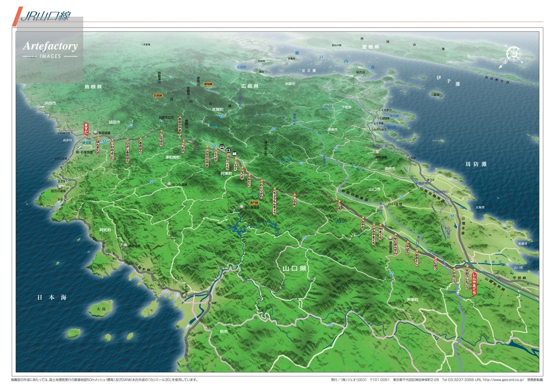555x392 pixels.
Task: Click the 日本海 sea label
Action: pos(52,298)
